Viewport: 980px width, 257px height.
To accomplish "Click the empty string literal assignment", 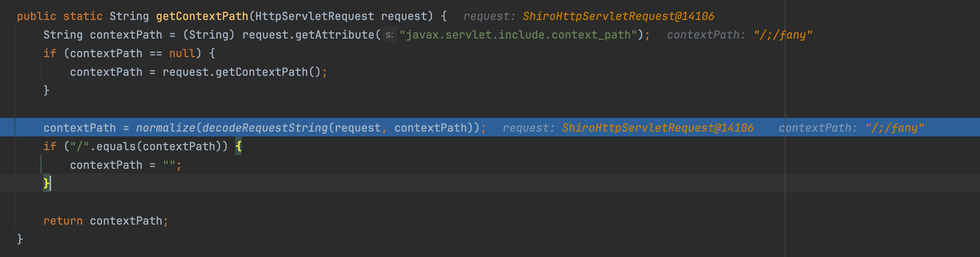I will 169,165.
